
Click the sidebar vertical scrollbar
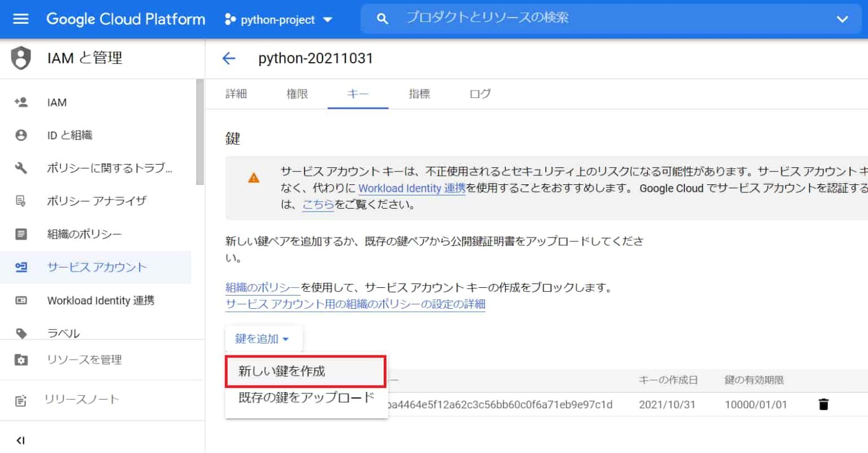[x=199, y=132]
